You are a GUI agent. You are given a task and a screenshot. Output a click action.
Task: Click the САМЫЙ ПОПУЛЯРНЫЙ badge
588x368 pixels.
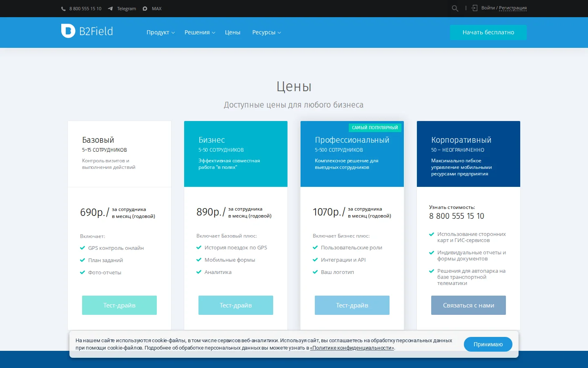pos(375,128)
